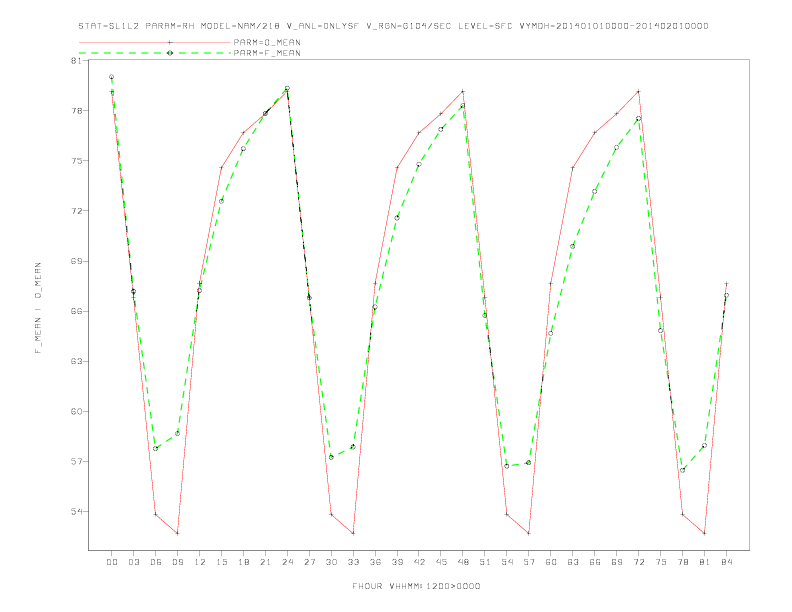Click x-axis tick label 57
This screenshot has width=792, height=612.
(529, 562)
